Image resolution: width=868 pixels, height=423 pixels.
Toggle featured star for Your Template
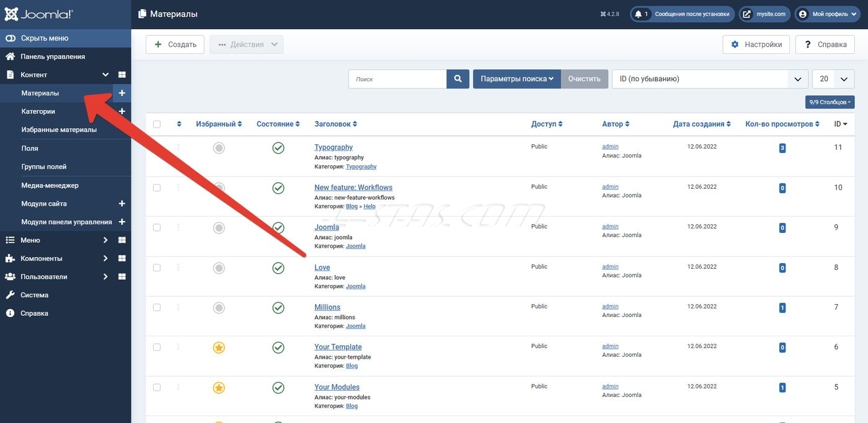(219, 347)
